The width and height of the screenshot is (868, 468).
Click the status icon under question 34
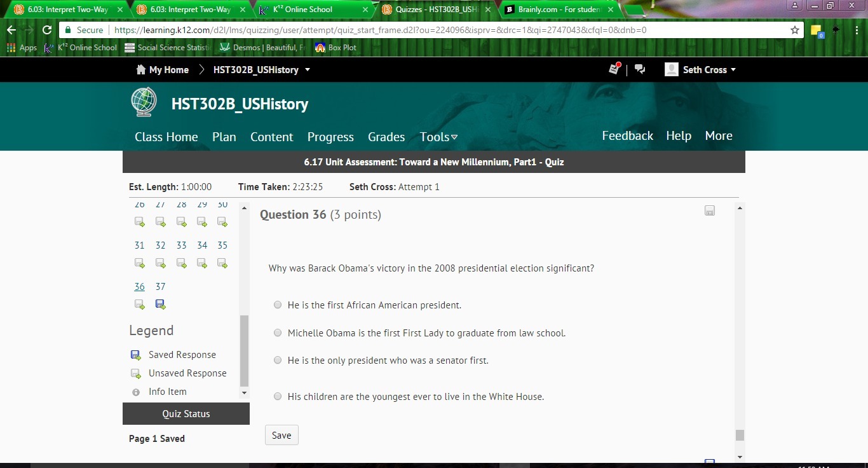click(201, 263)
